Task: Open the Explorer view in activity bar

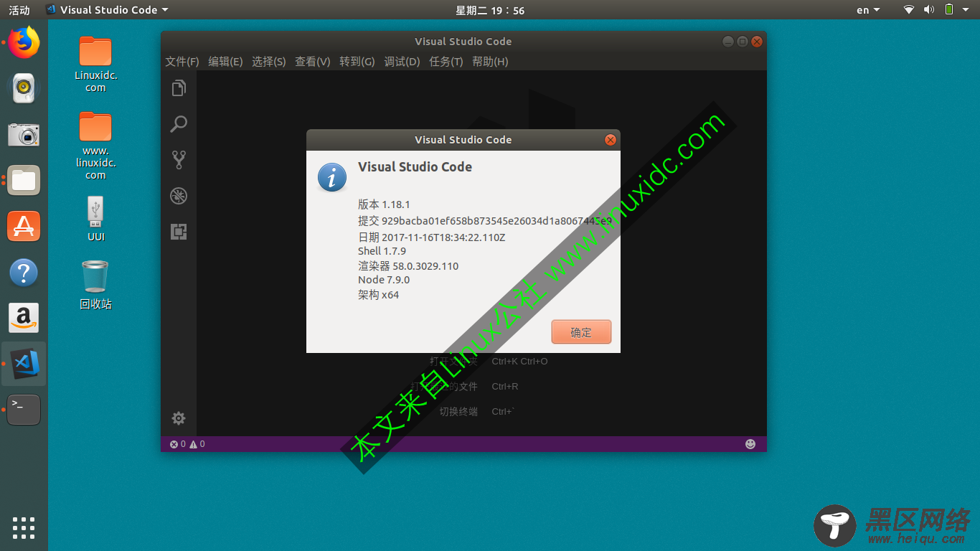Action: coord(179,88)
